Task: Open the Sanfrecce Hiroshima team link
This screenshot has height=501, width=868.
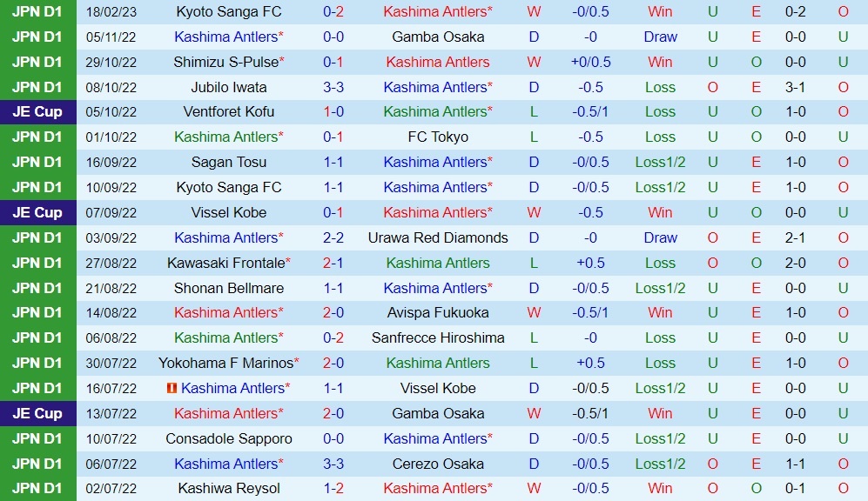Action: (x=438, y=337)
